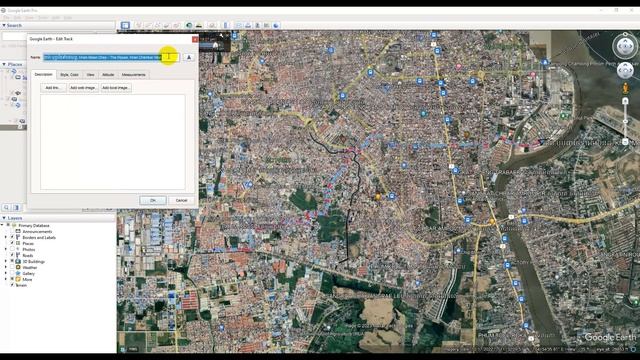Click in the Description text area
Viewport: 640px width, 360px height.
113,142
